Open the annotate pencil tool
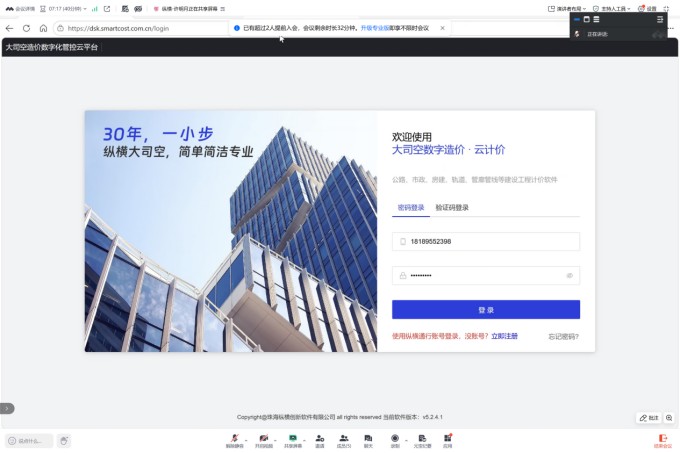The image size is (680, 453). coord(649,418)
